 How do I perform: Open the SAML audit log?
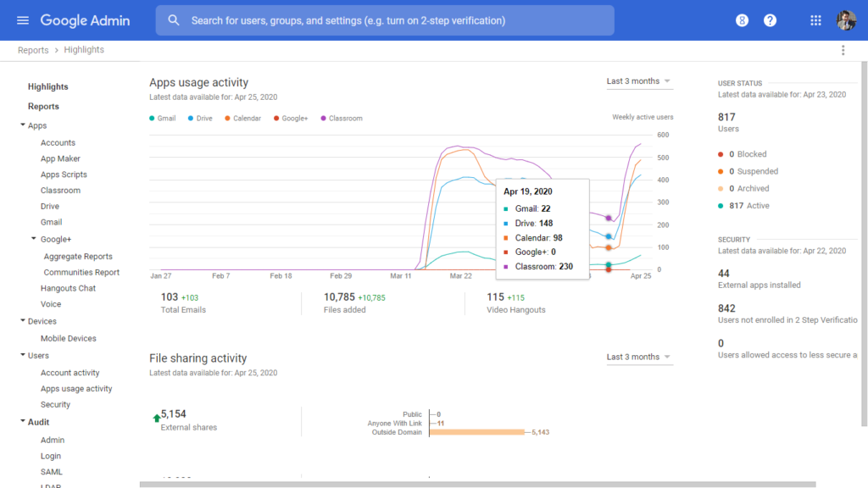coord(52,472)
